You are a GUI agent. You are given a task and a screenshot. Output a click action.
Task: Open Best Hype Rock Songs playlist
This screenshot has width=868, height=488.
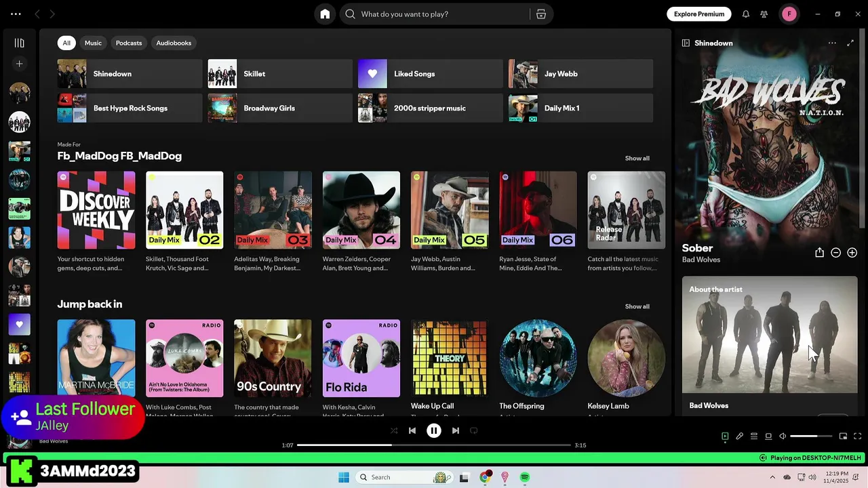(130, 108)
